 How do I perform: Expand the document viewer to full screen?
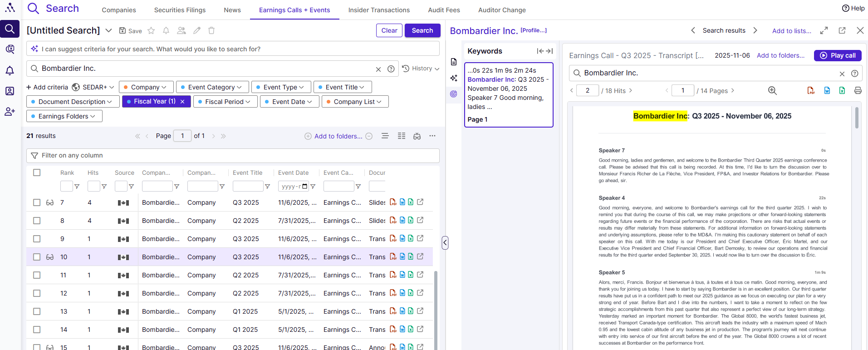click(x=824, y=30)
